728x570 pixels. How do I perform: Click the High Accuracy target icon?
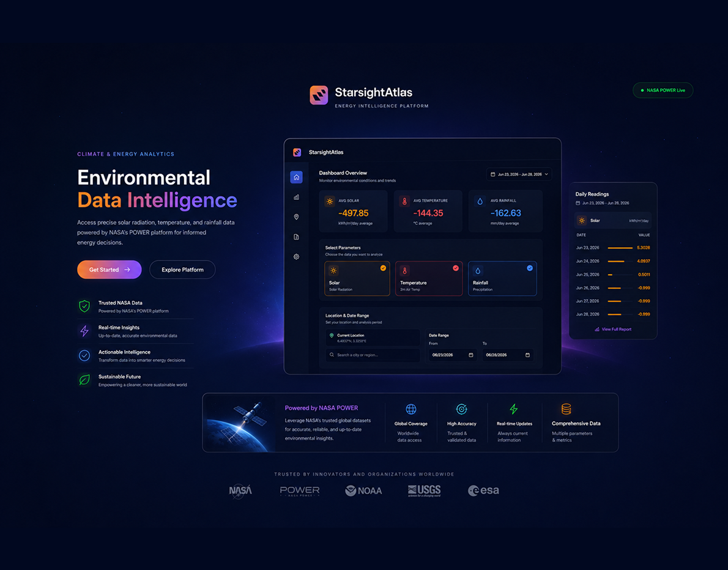(461, 409)
